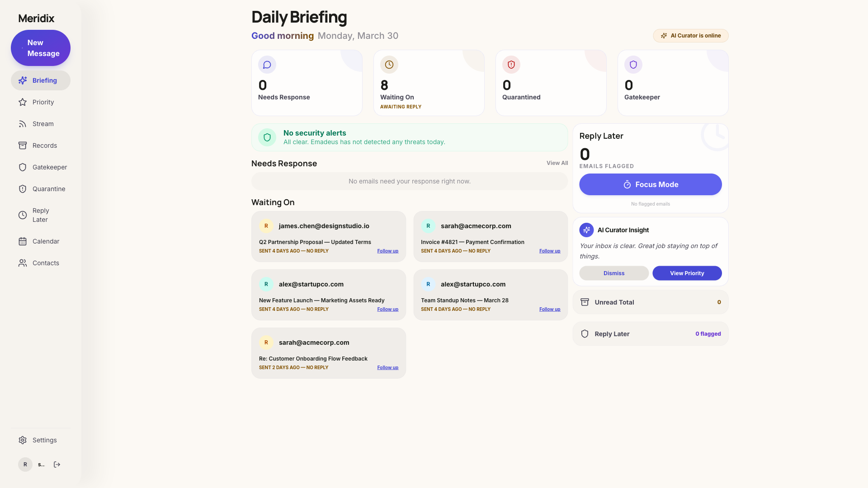Click the 'No security alerts' heading

coord(315,133)
